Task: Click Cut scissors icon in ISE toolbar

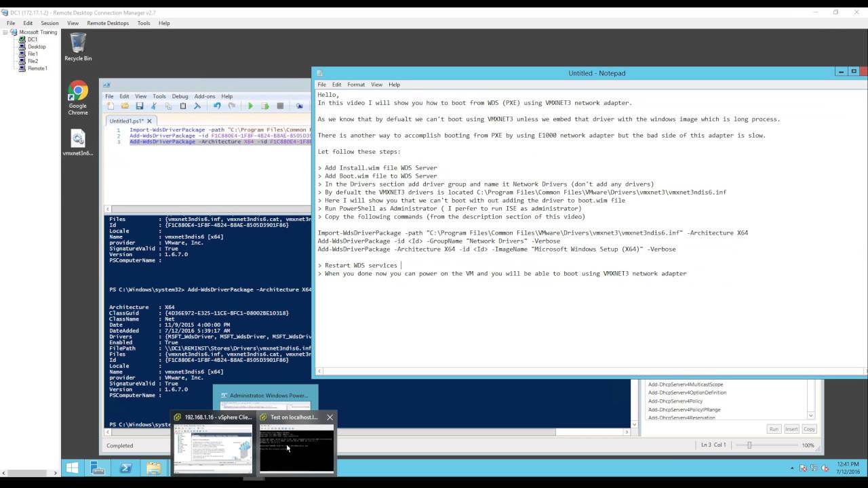Action: (154, 106)
